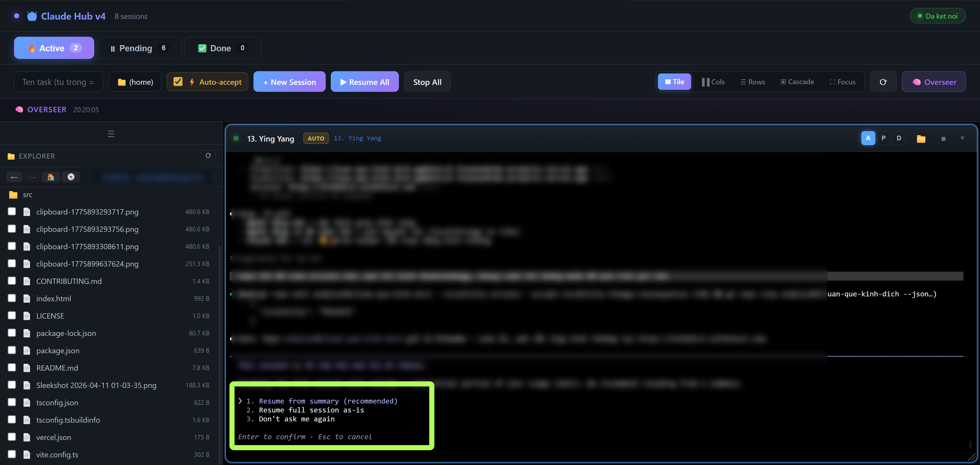980x465 pixels.
Task: Click the task name input field
Action: tap(58, 82)
